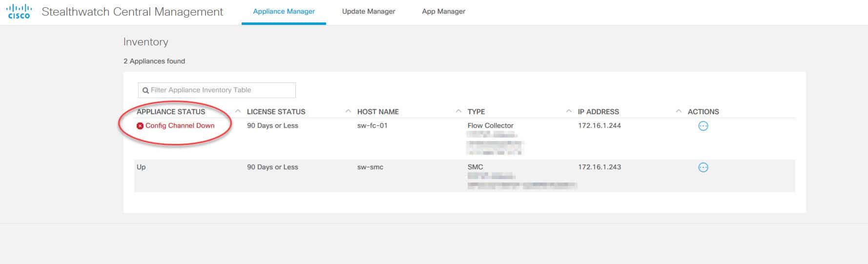Sort by License Status arrow
This screenshot has height=264, width=868.
(x=348, y=111)
